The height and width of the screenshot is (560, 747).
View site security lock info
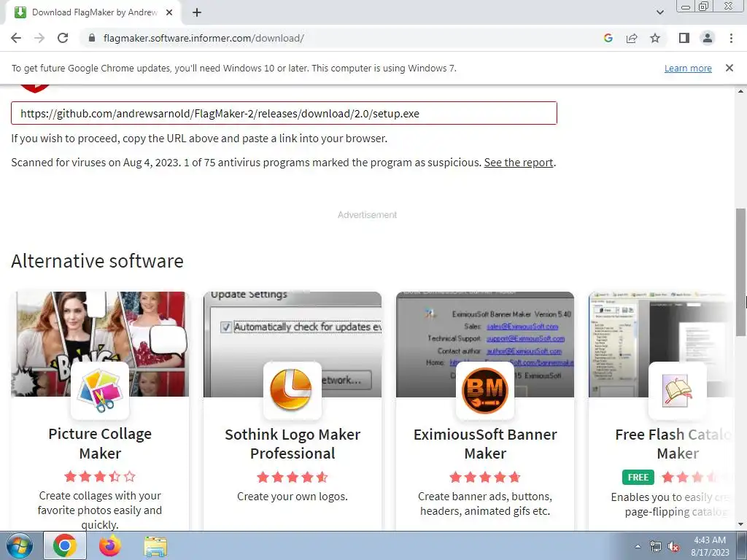(92, 38)
